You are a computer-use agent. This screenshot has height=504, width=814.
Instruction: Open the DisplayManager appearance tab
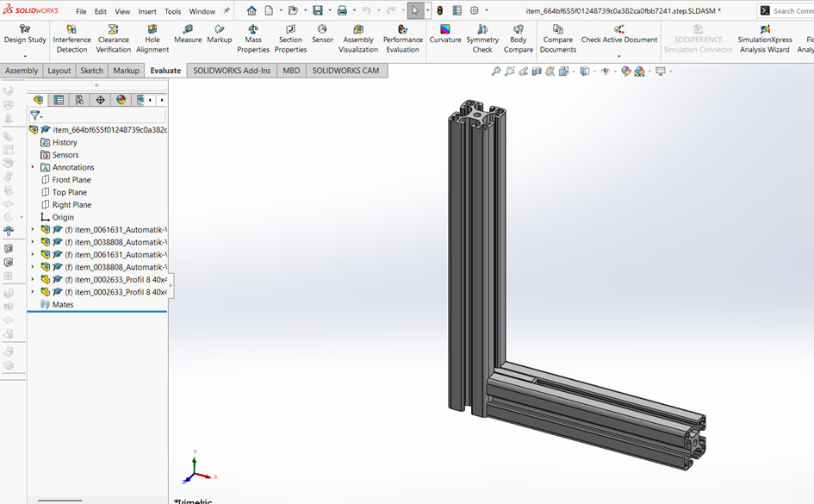click(121, 100)
